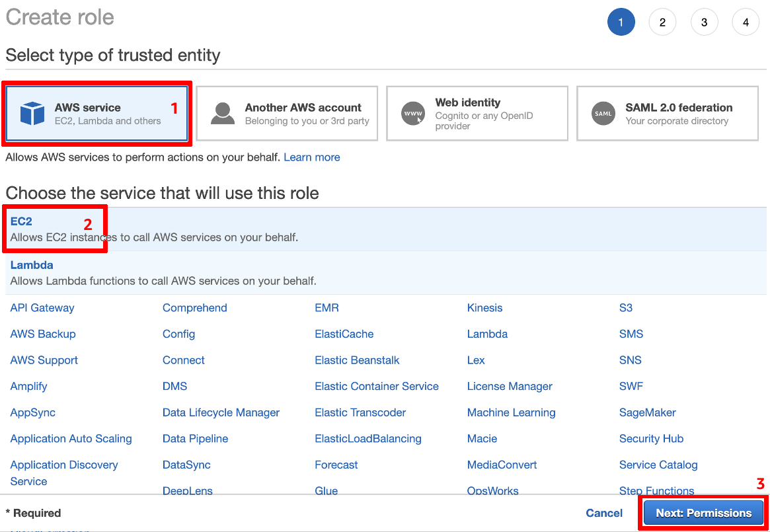770x532 pixels.
Task: Select Application Discovery Service
Action: coord(64,473)
